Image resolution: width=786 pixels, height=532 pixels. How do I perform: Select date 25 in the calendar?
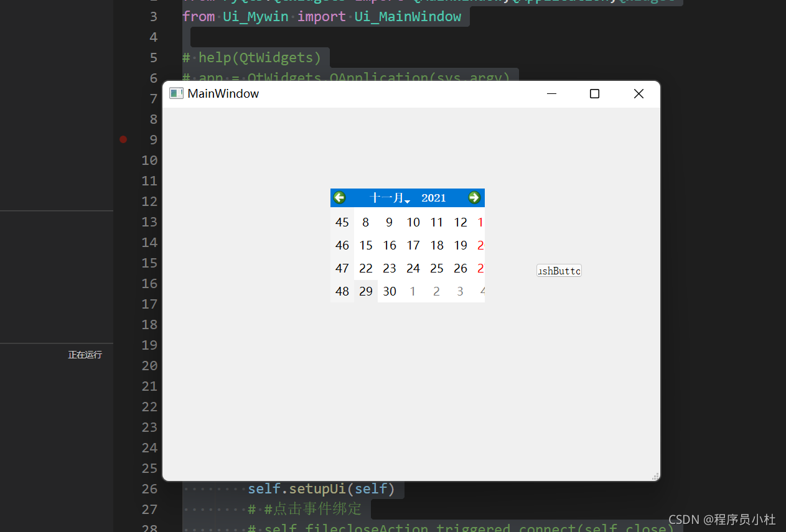437,268
